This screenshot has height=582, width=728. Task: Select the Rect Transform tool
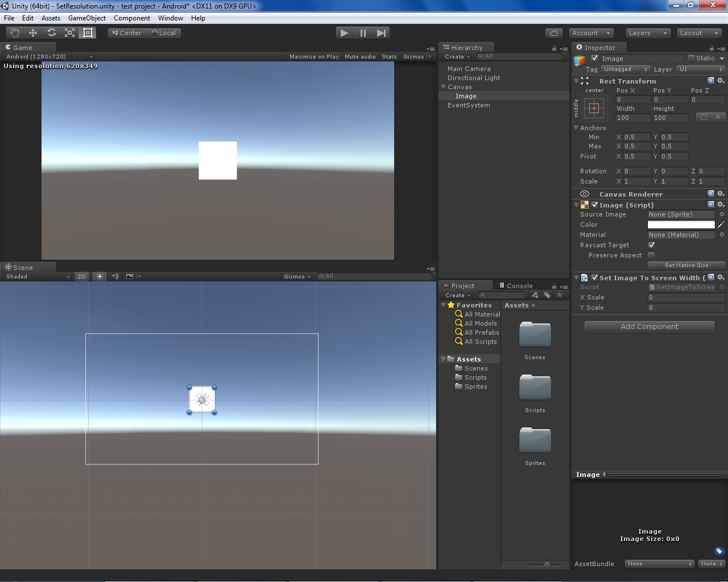pyautogui.click(x=87, y=32)
